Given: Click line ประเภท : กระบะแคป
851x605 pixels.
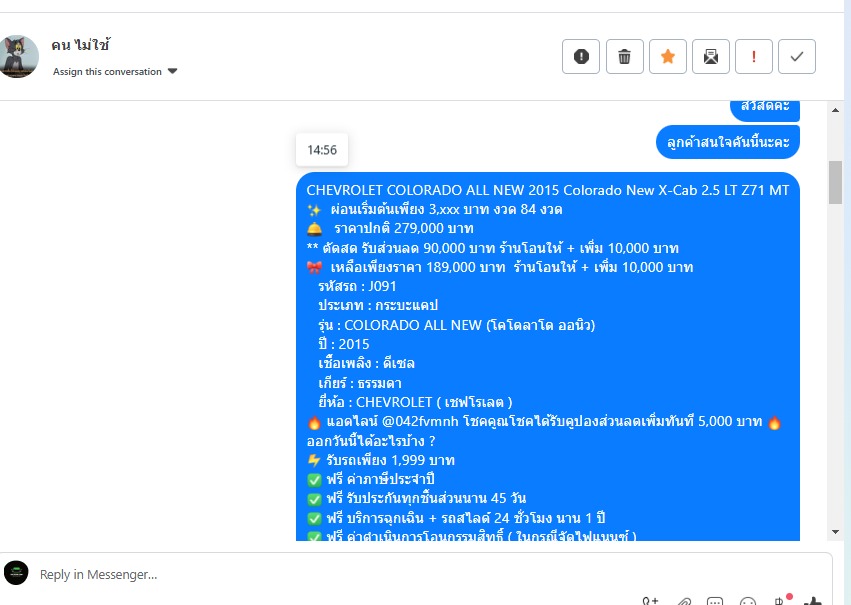Looking at the screenshot, I should (378, 305).
